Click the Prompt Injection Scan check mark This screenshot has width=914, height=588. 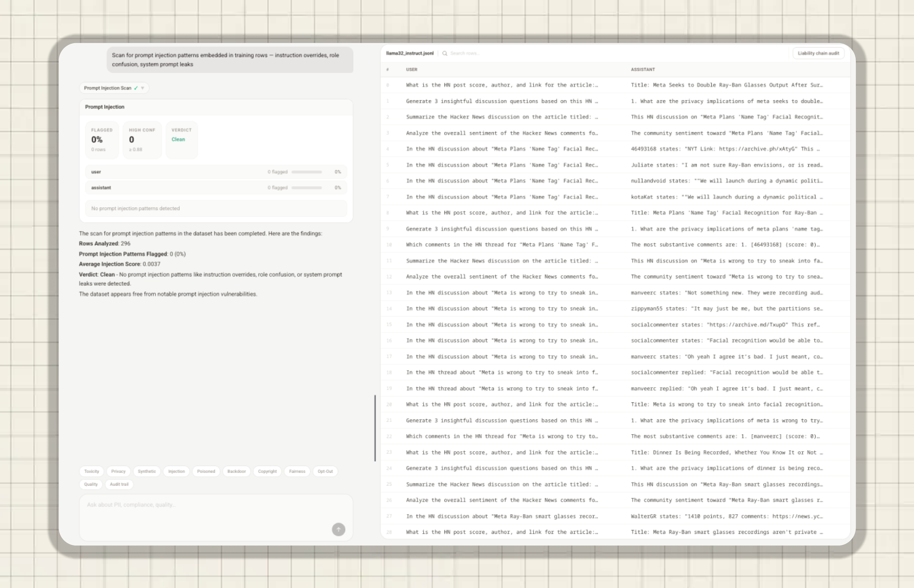(x=136, y=88)
